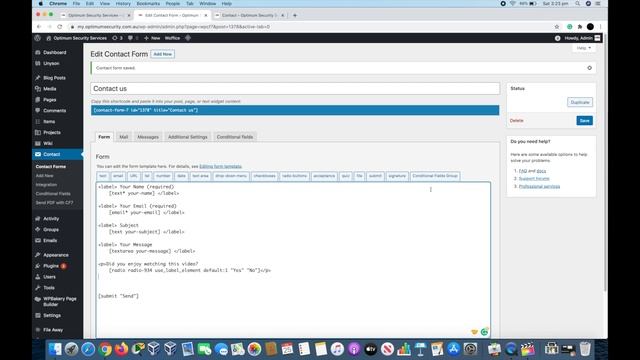Click the Grammarly icon in the editor
Image resolution: width=640 pixels, height=360 pixels.
click(x=484, y=332)
